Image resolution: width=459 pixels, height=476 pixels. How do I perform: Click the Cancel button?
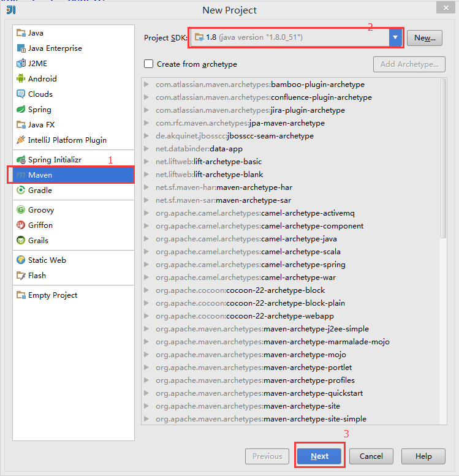(371, 456)
